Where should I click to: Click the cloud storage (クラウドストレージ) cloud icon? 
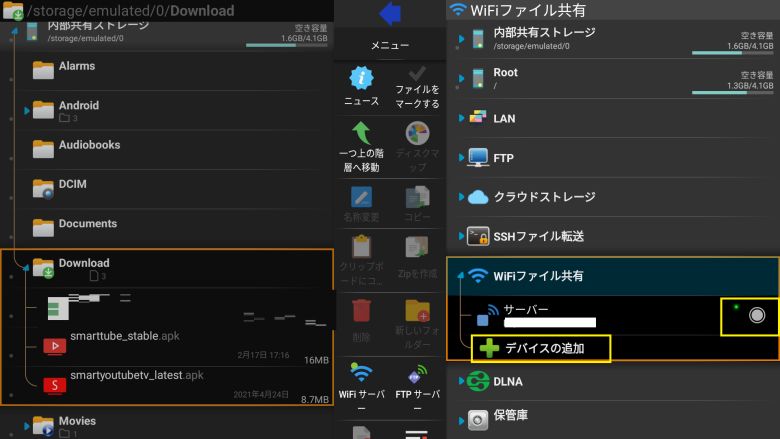click(x=478, y=197)
